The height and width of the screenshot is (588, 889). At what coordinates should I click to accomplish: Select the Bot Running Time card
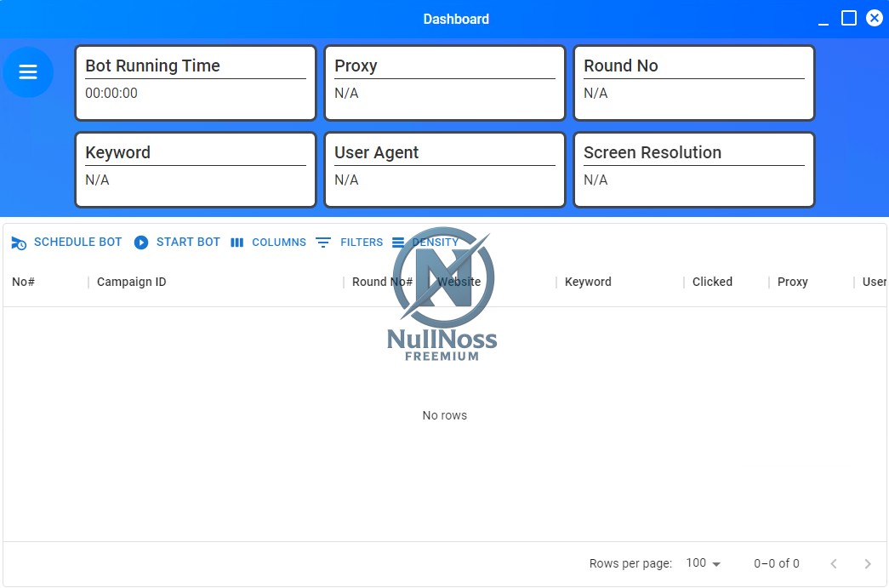point(196,83)
